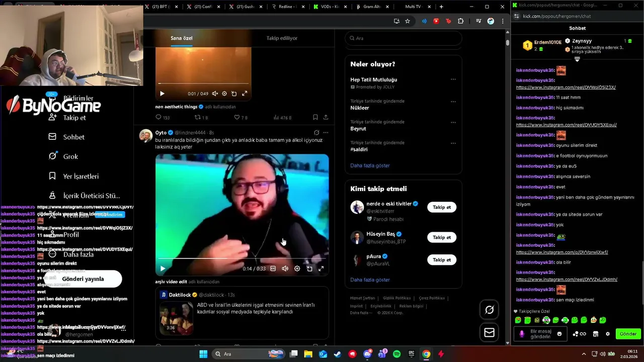Image resolution: width=644 pixels, height=362 pixels.
Task: Switch to the Takip ediliyor tab
Action: (282, 38)
